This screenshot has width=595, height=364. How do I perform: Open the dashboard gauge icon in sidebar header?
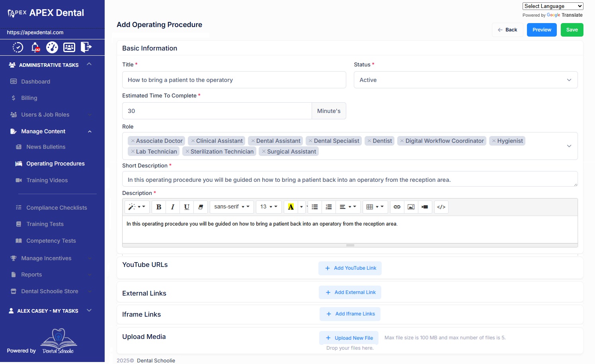pyautogui.click(x=52, y=47)
